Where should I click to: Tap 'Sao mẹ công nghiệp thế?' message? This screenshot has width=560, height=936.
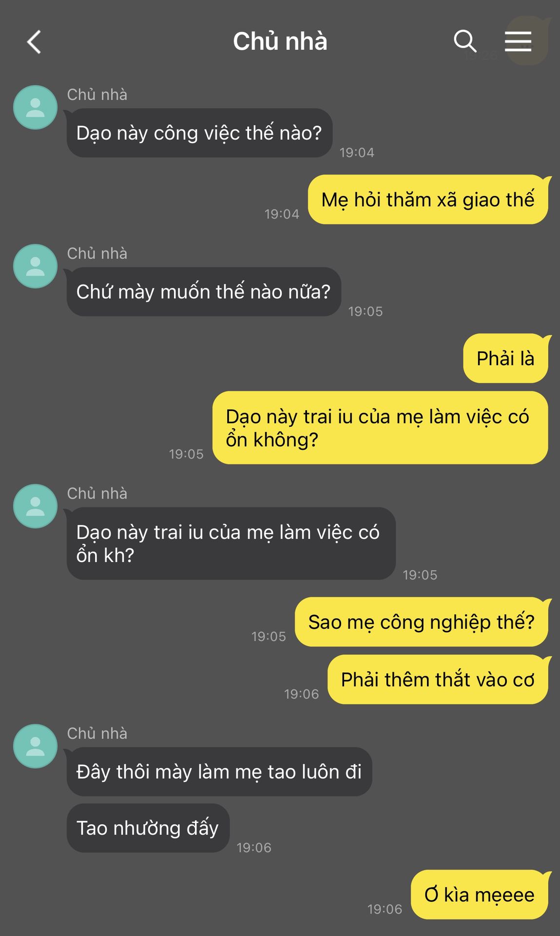(x=422, y=622)
